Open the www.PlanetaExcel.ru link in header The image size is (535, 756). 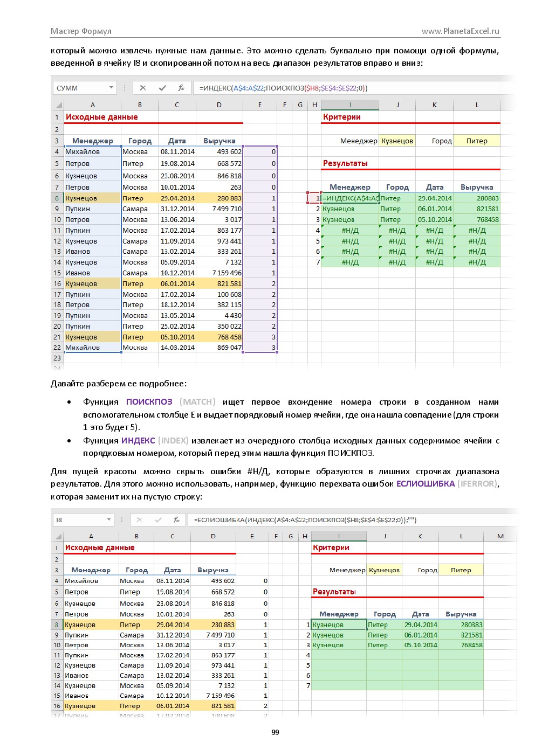460,31
